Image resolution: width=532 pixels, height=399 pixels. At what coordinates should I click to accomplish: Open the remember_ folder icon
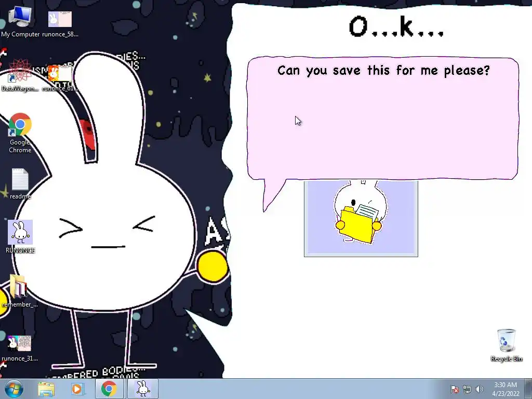pyautogui.click(x=19, y=290)
